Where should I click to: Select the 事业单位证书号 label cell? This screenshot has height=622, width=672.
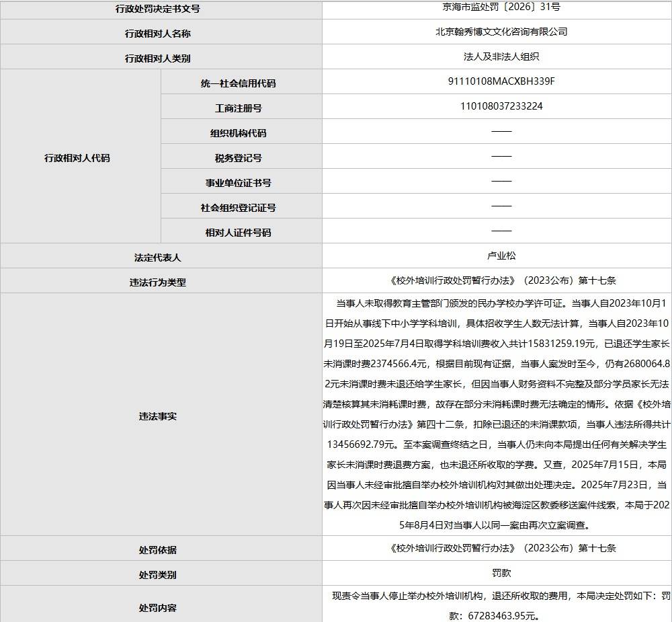pyautogui.click(x=238, y=183)
